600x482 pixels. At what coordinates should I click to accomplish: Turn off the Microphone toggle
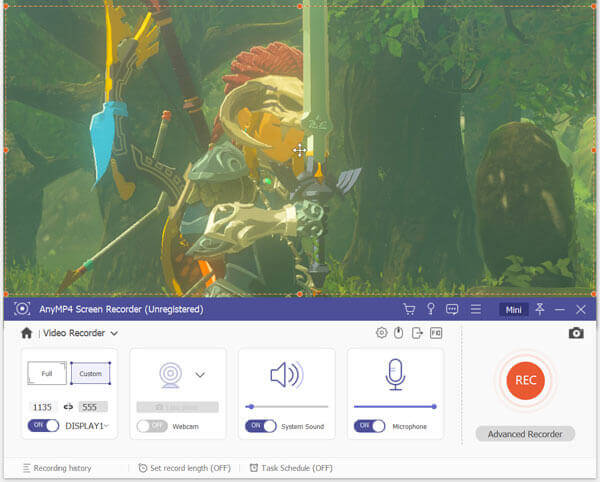tap(369, 426)
